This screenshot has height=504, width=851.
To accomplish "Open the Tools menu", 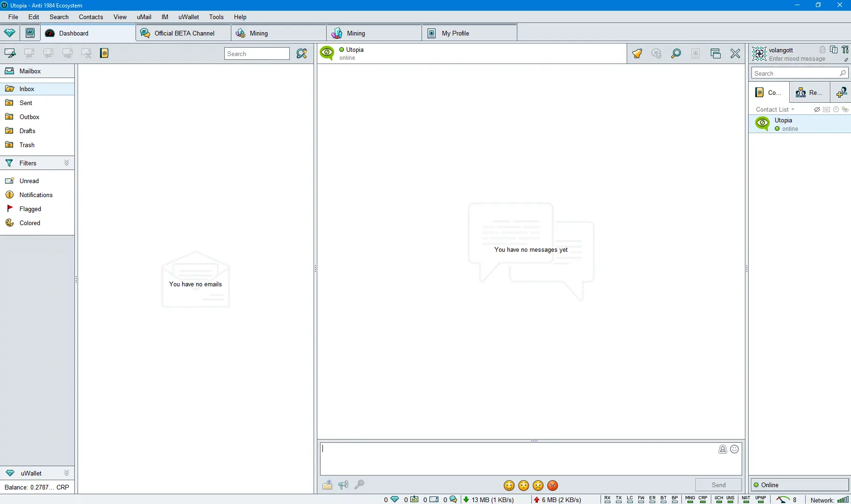I will pos(216,17).
